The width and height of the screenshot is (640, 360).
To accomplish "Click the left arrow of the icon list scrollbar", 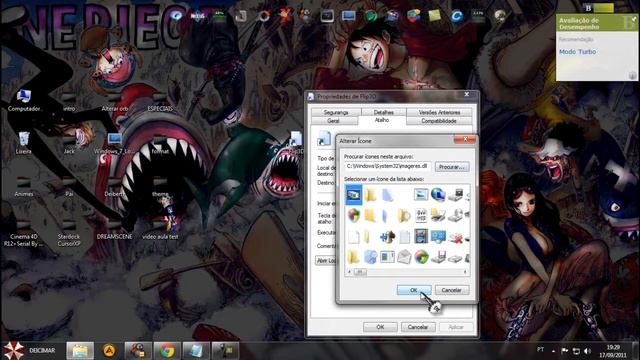I will (x=349, y=272).
